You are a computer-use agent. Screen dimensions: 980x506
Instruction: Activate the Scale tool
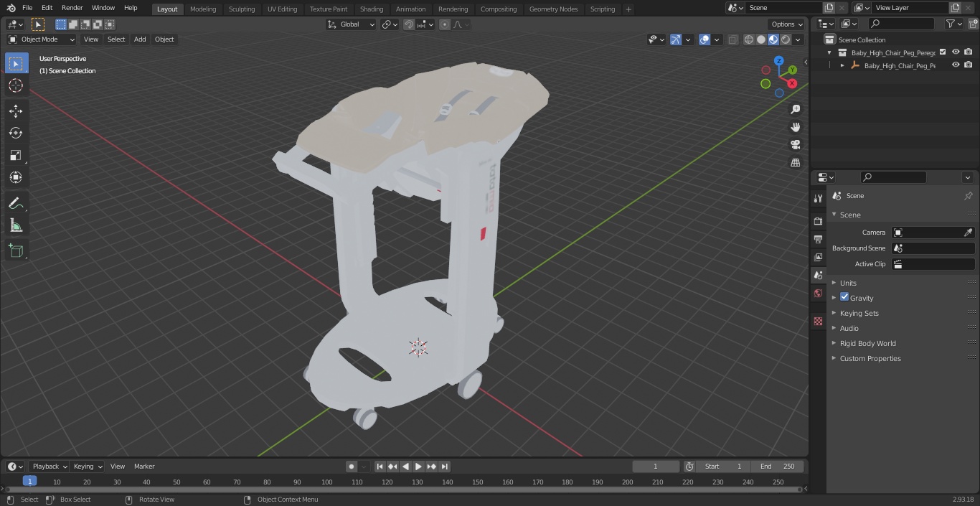pyautogui.click(x=16, y=155)
